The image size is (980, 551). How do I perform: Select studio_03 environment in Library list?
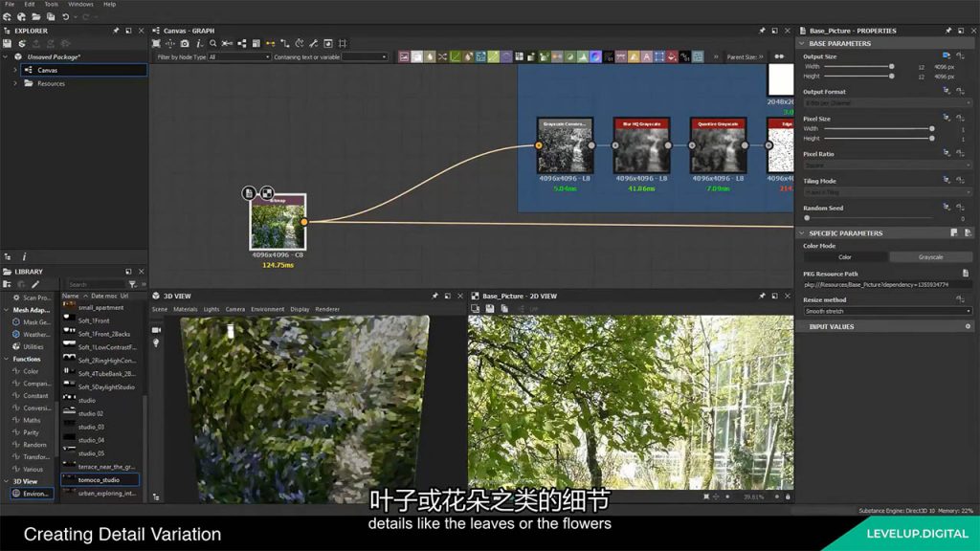click(92, 427)
